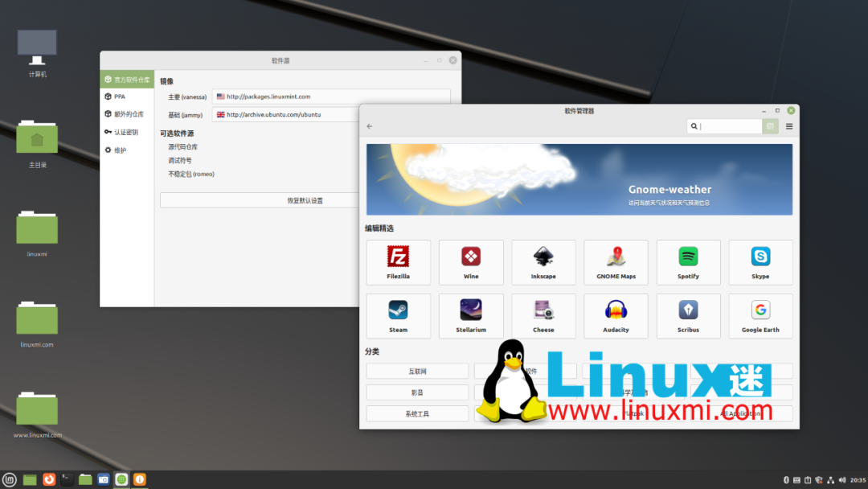This screenshot has width=868, height=489.
Task: Open the Skype app tile
Action: click(x=760, y=262)
